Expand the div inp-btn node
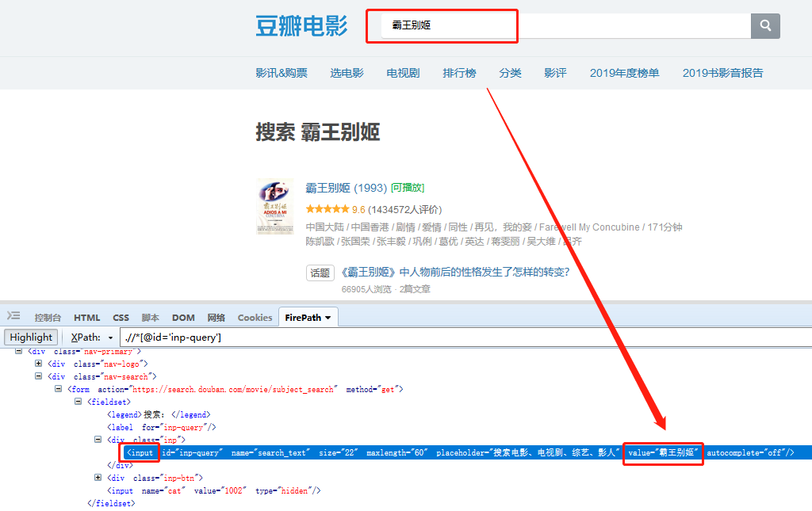The width and height of the screenshot is (812, 511). [98, 478]
